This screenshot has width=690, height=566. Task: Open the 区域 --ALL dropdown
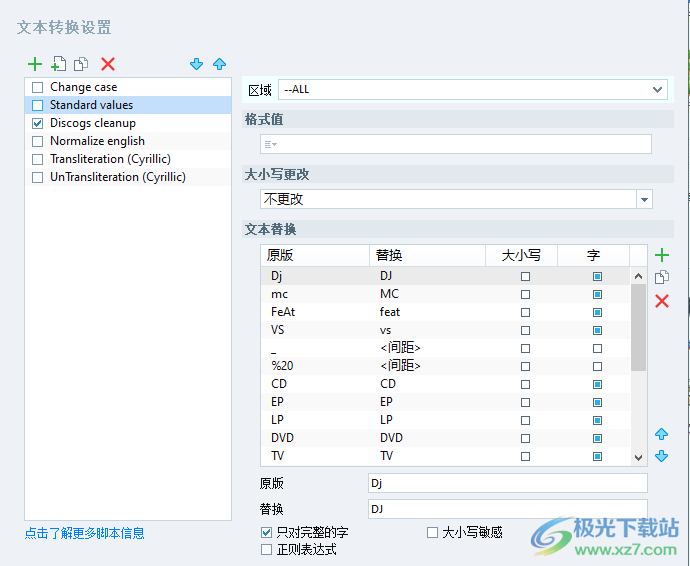pyautogui.click(x=473, y=89)
